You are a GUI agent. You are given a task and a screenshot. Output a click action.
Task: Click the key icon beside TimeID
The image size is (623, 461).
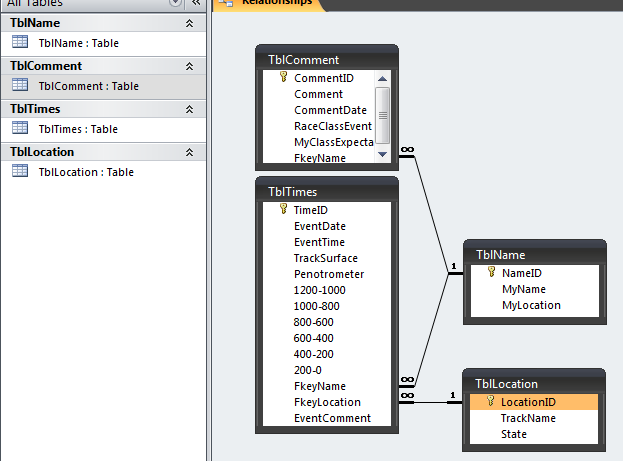pos(282,210)
